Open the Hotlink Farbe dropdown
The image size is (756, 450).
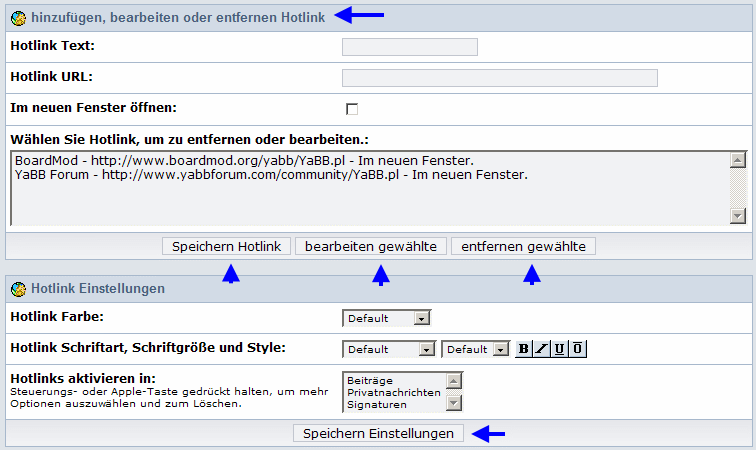pyautogui.click(x=386, y=319)
